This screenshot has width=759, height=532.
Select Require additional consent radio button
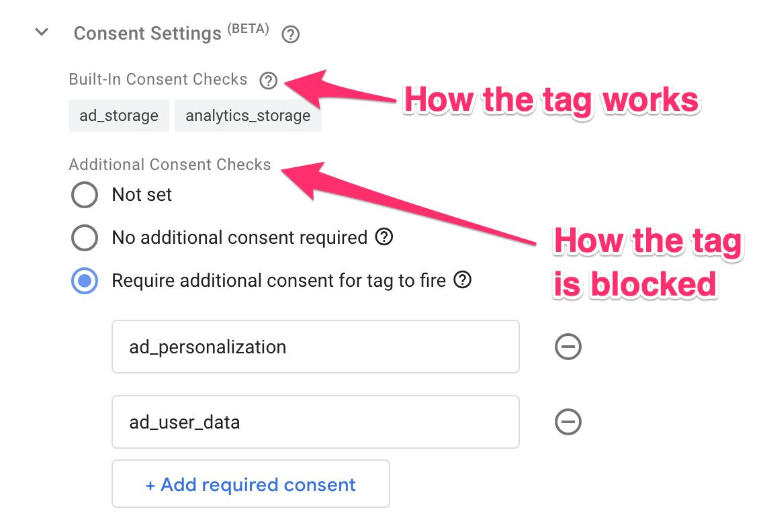pyautogui.click(x=85, y=281)
